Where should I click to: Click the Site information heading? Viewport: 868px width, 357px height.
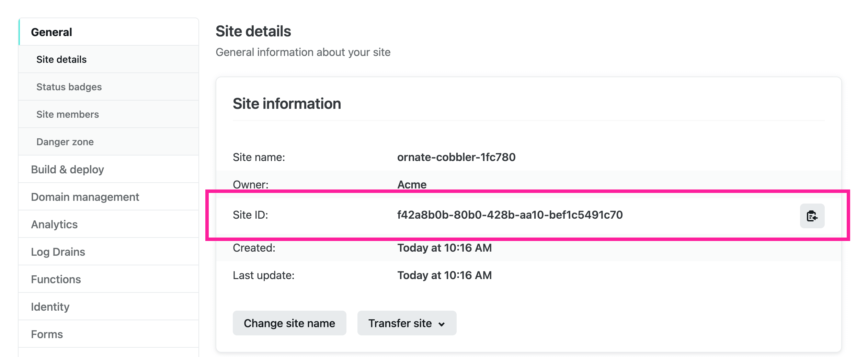[x=287, y=103]
